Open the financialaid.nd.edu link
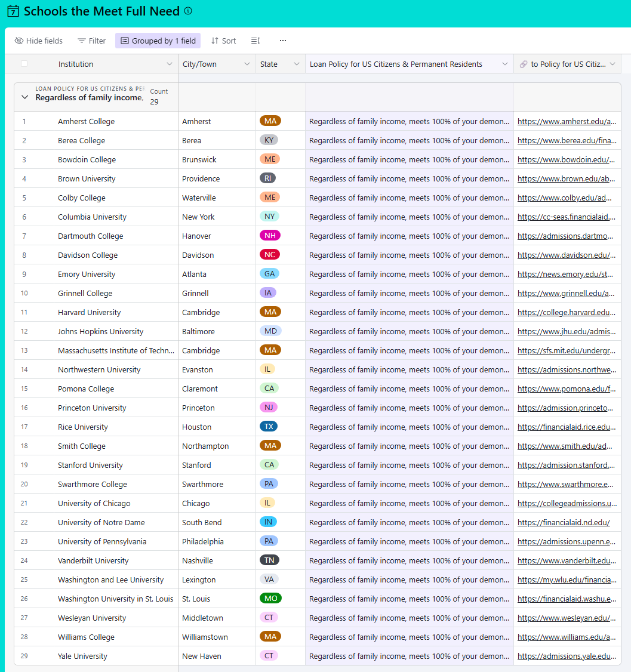Image resolution: width=631 pixels, height=672 pixels. [564, 522]
